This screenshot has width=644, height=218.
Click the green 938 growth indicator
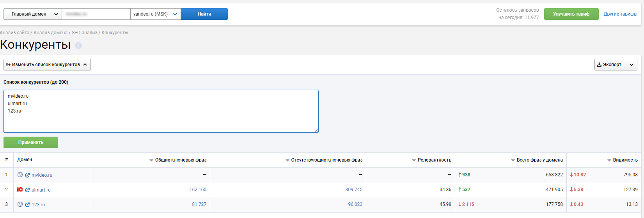pyautogui.click(x=464, y=175)
